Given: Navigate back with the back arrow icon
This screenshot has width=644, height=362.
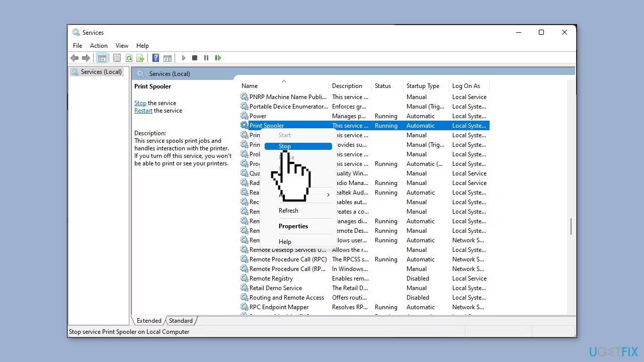Looking at the screenshot, I should point(74,58).
